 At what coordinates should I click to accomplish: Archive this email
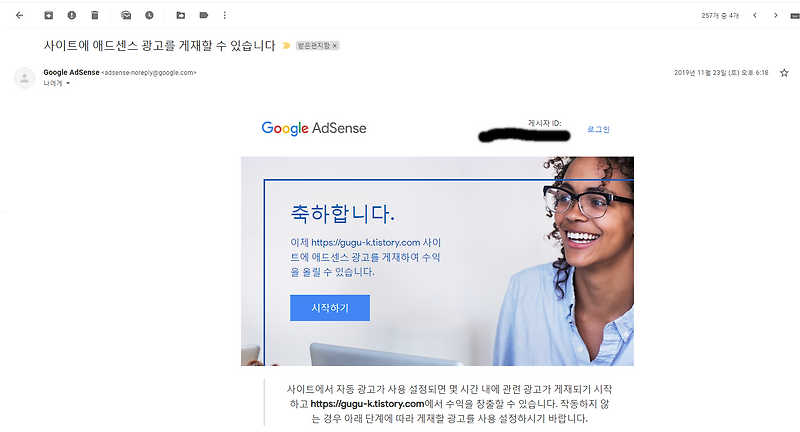[x=48, y=15]
